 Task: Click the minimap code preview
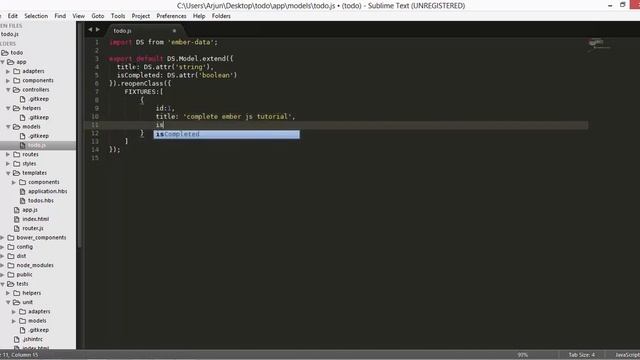pos(599,44)
